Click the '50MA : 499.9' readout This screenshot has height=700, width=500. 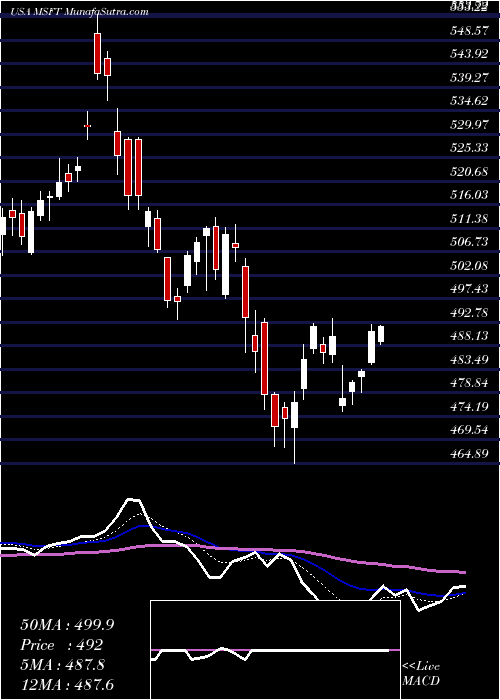point(67,625)
